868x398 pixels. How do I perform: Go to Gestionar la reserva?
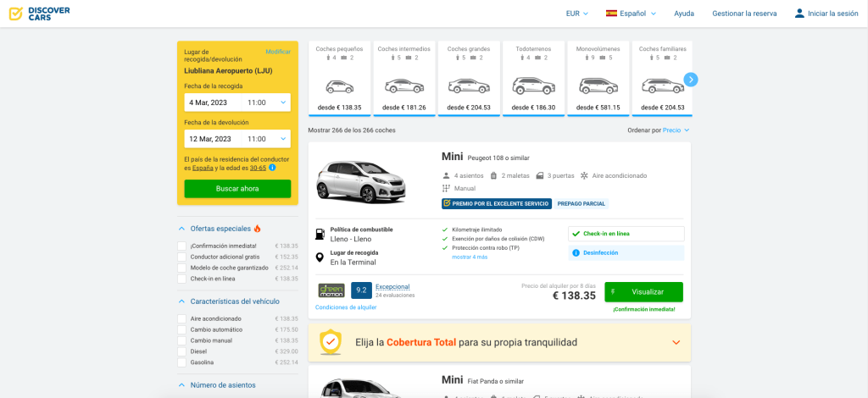point(743,14)
